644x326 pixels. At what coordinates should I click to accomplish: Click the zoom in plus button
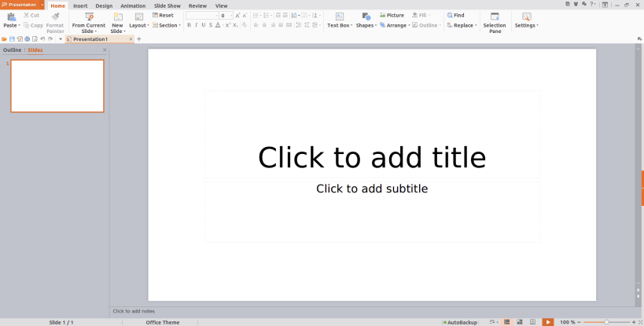634,322
